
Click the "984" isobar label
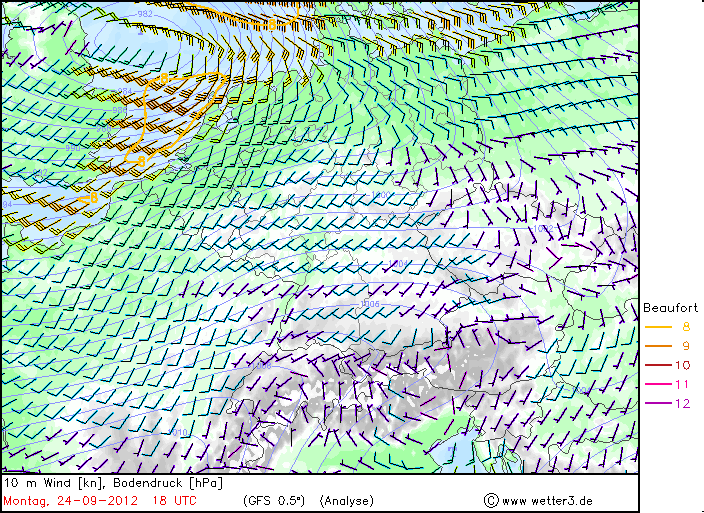tap(125, 92)
